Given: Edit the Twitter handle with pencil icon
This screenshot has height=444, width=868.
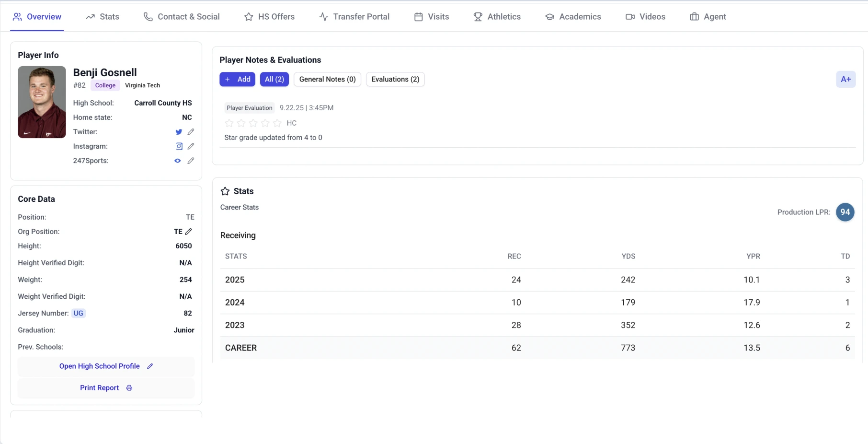Looking at the screenshot, I should tap(191, 132).
